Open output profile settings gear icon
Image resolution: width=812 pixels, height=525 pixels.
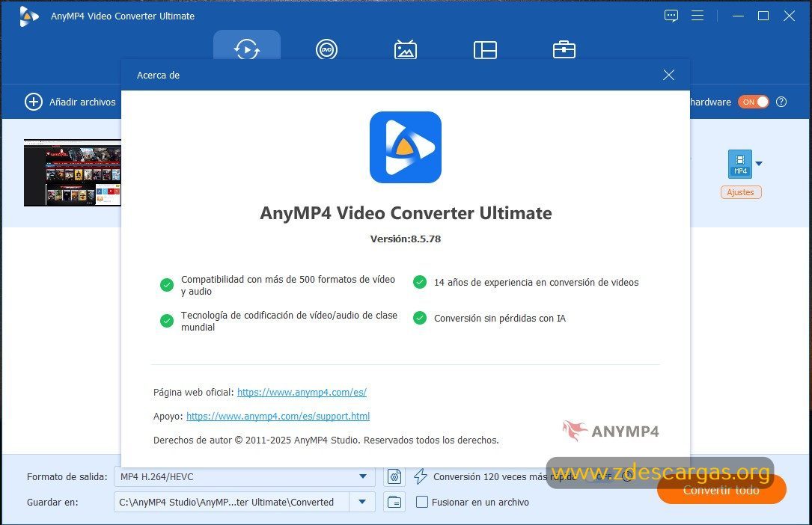394,476
